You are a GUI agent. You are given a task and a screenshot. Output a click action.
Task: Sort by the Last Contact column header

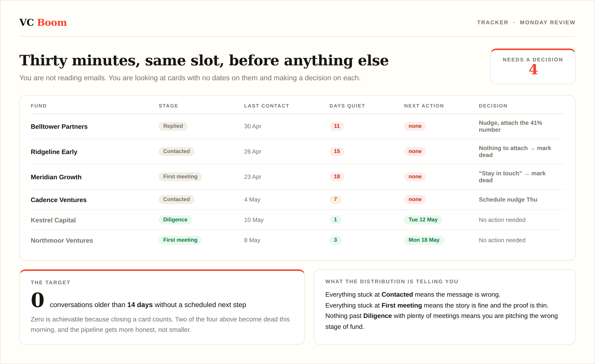click(x=267, y=106)
